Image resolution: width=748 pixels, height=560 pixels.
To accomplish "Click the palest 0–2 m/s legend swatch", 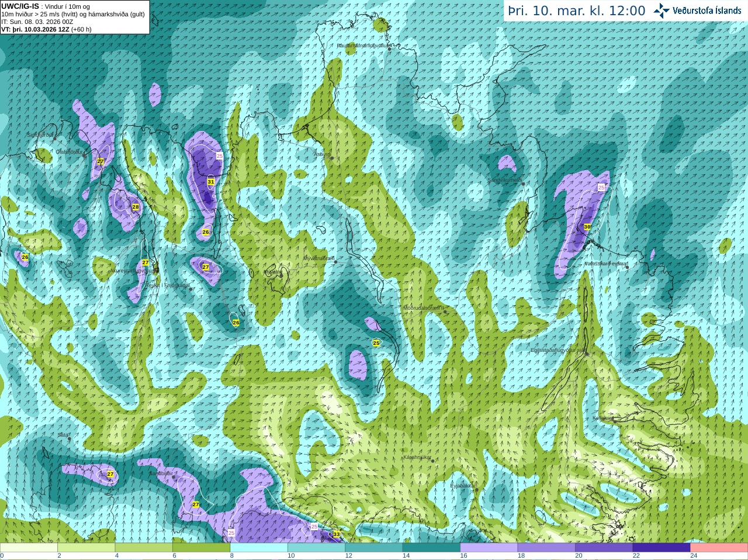I will click(x=29, y=548).
